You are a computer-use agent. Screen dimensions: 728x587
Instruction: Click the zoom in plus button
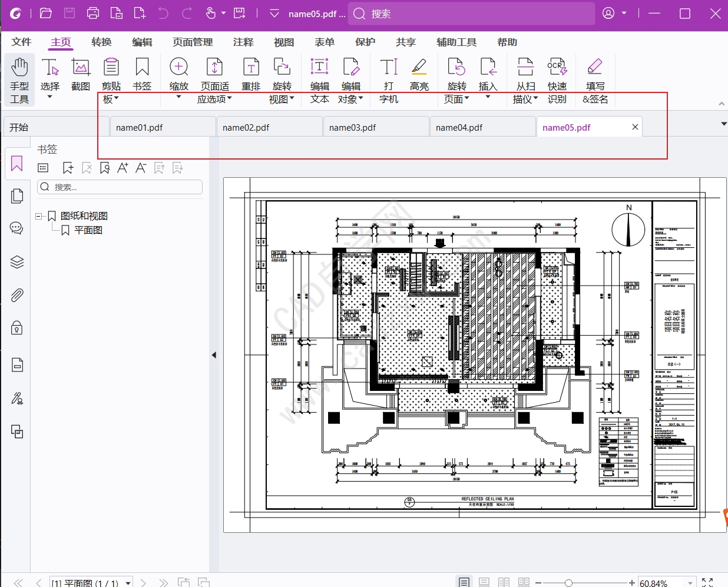click(632, 583)
